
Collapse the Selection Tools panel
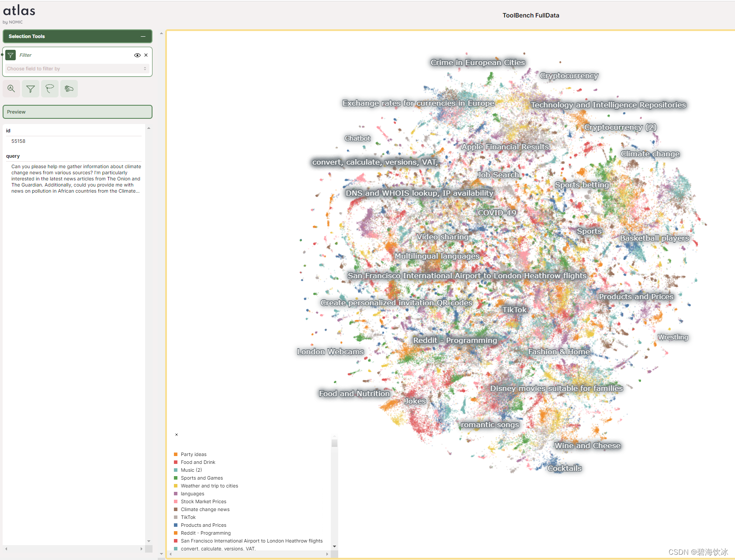(x=143, y=36)
